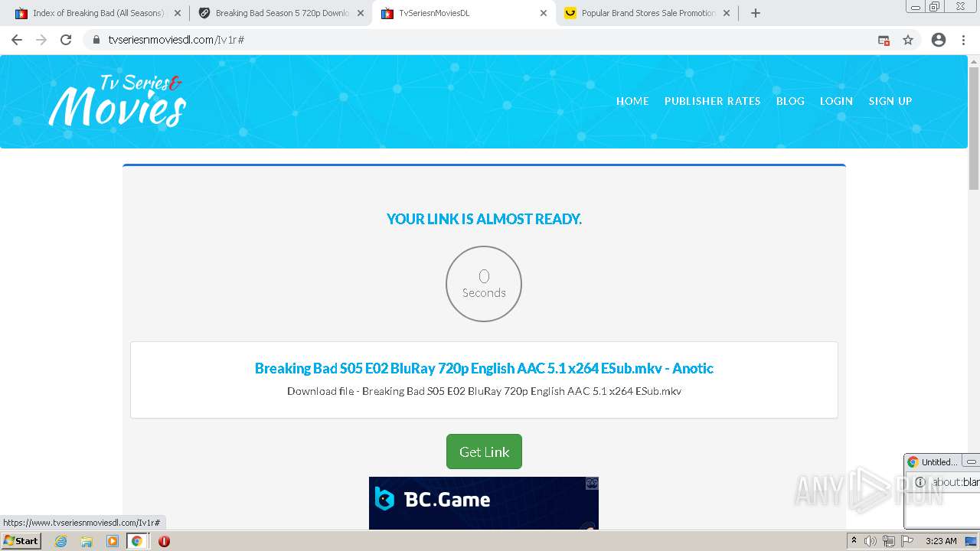Open a new browser tab
The width and height of the screenshot is (980, 551).
tap(756, 13)
